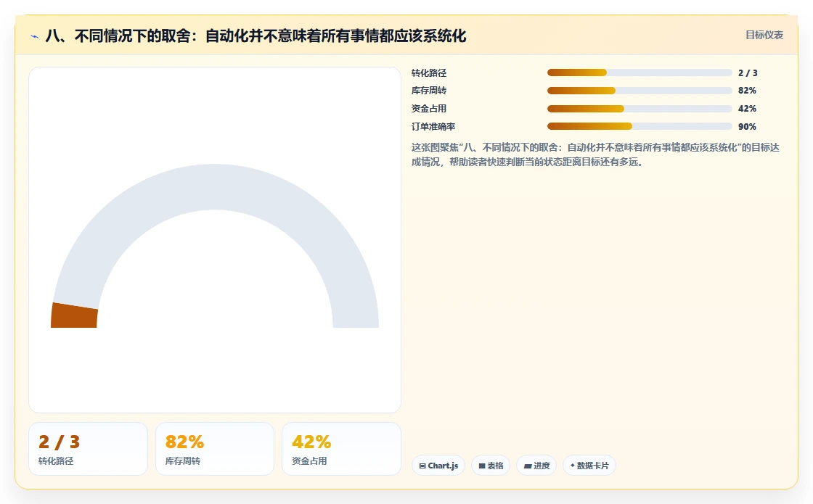The height and width of the screenshot is (504, 813).
Task: Click the description paragraph starting 这张图聚焦
Action: pos(595,155)
